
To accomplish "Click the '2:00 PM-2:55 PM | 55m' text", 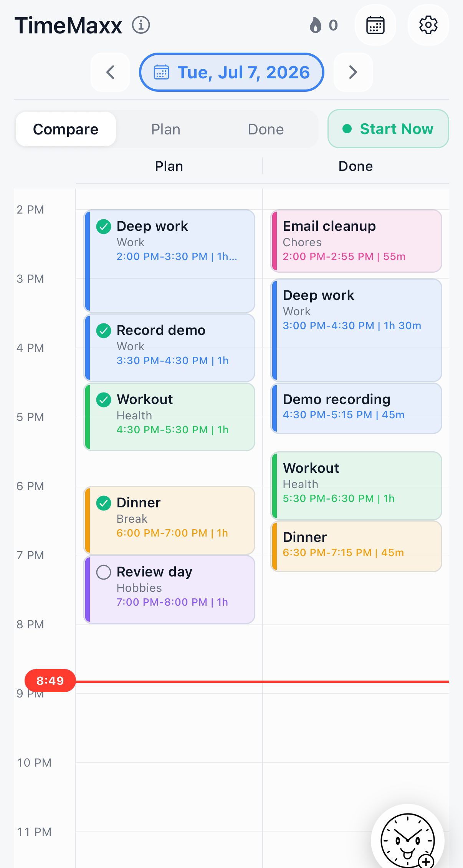I will click(x=344, y=257).
